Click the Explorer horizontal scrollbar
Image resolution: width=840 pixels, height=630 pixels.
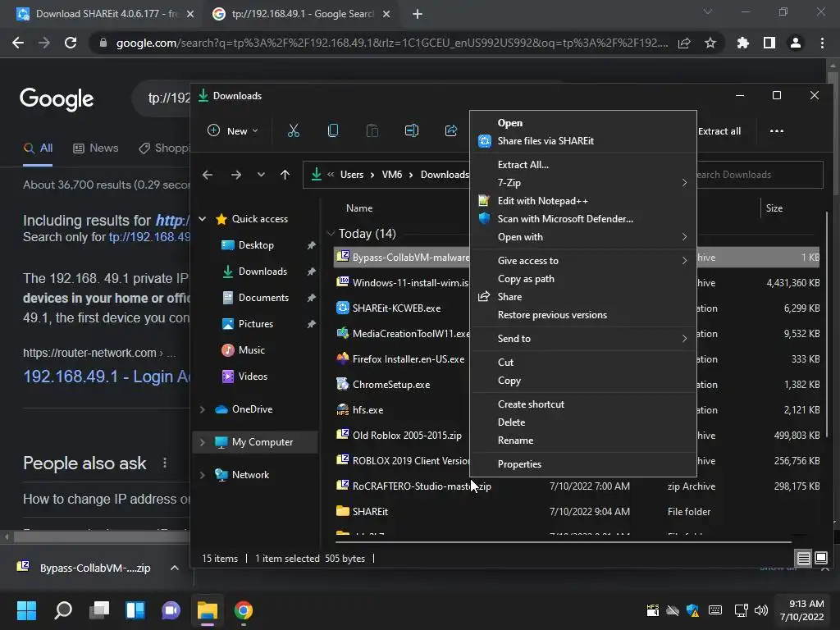click(x=563, y=542)
